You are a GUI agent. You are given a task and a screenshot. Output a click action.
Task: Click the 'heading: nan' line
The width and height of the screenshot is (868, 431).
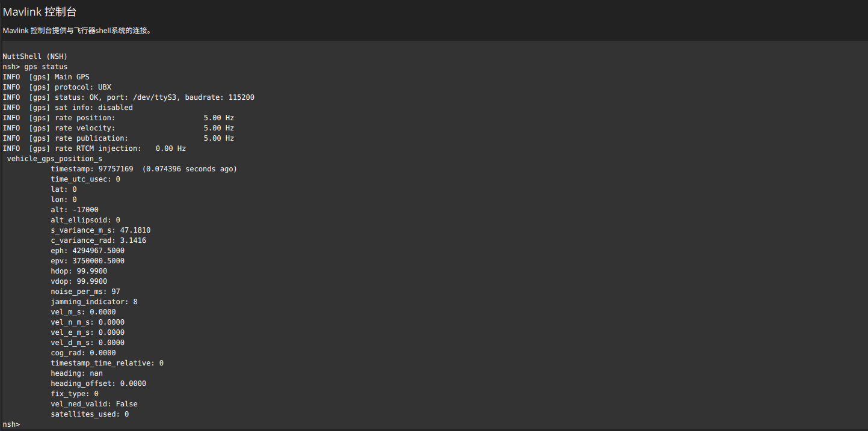(x=76, y=373)
